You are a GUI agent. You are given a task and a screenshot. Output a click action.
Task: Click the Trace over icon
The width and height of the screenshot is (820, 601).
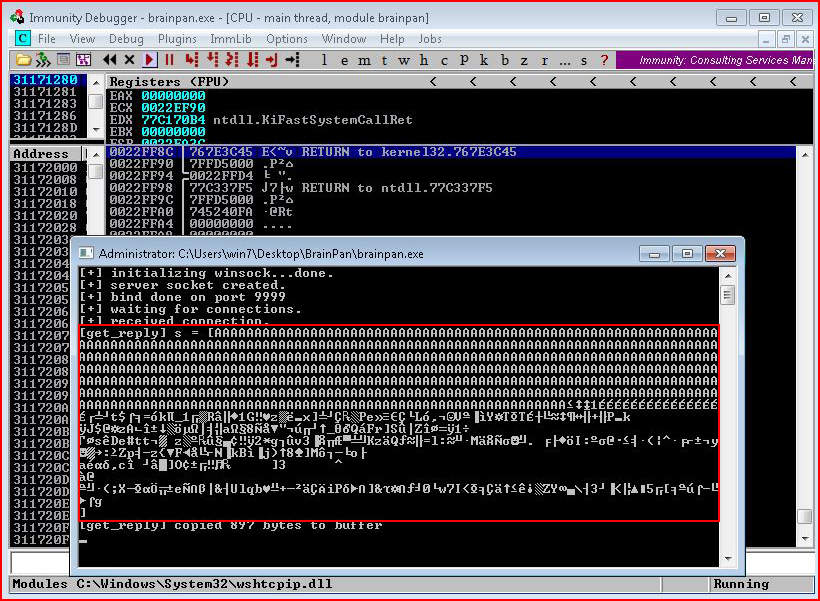coord(253,60)
